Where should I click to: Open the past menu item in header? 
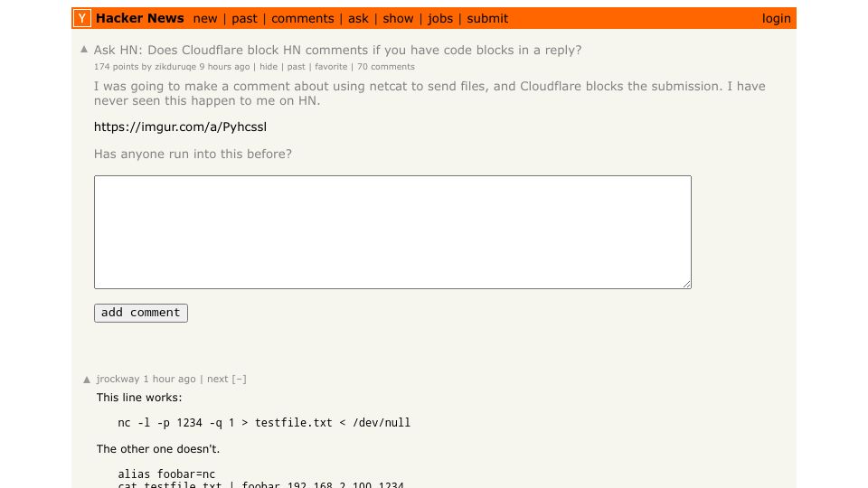[244, 19]
